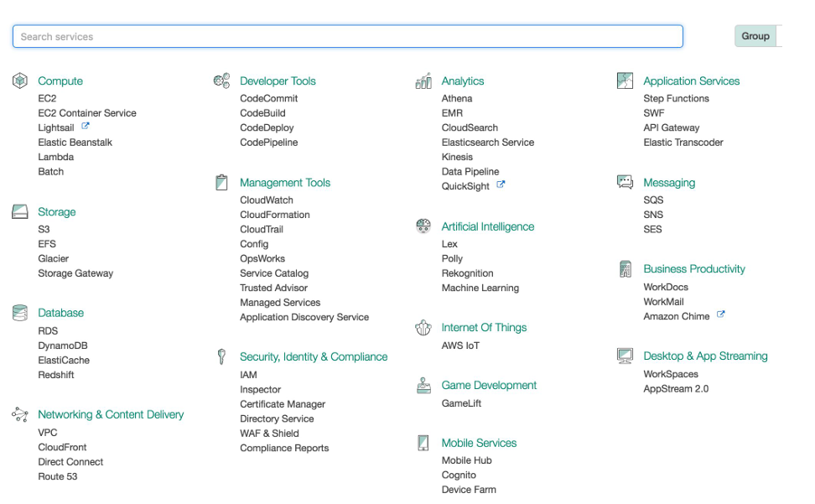This screenshot has height=504, width=815.
Task: Open the Step Functions service
Action: tap(676, 98)
